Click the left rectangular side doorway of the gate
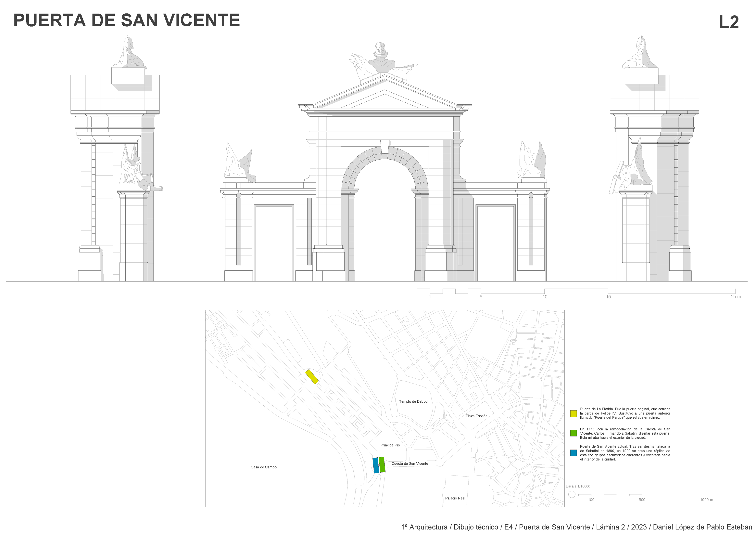756x535 pixels. tap(274, 243)
